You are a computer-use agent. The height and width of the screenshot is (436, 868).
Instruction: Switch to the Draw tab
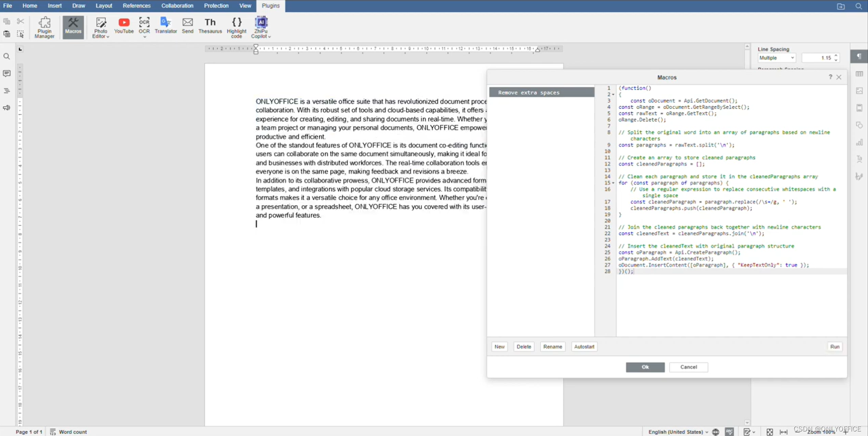point(79,6)
